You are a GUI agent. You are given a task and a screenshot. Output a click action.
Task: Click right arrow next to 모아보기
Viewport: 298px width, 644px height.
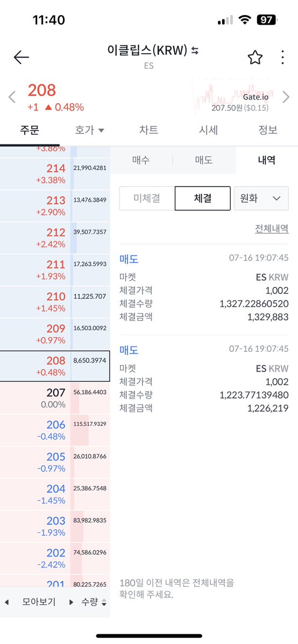71,602
